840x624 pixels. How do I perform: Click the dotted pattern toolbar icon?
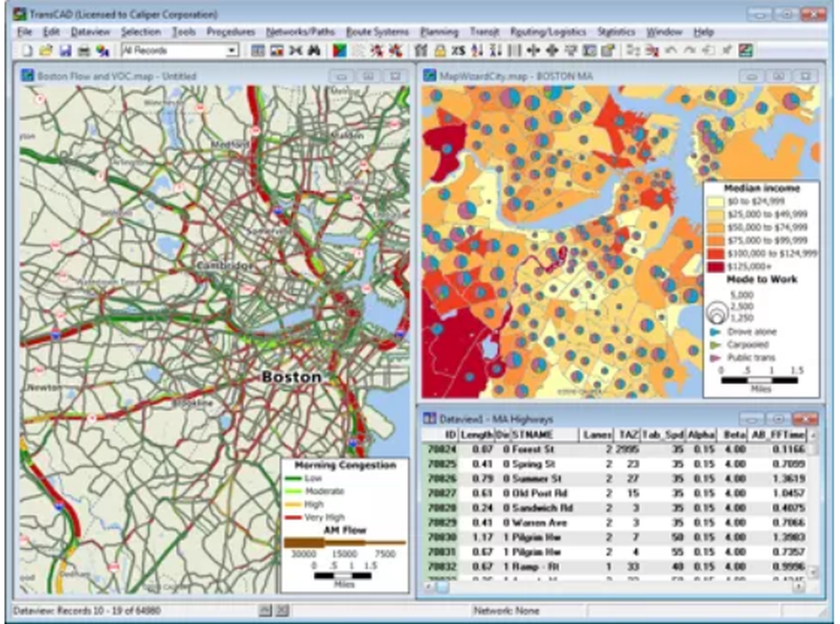click(x=359, y=51)
